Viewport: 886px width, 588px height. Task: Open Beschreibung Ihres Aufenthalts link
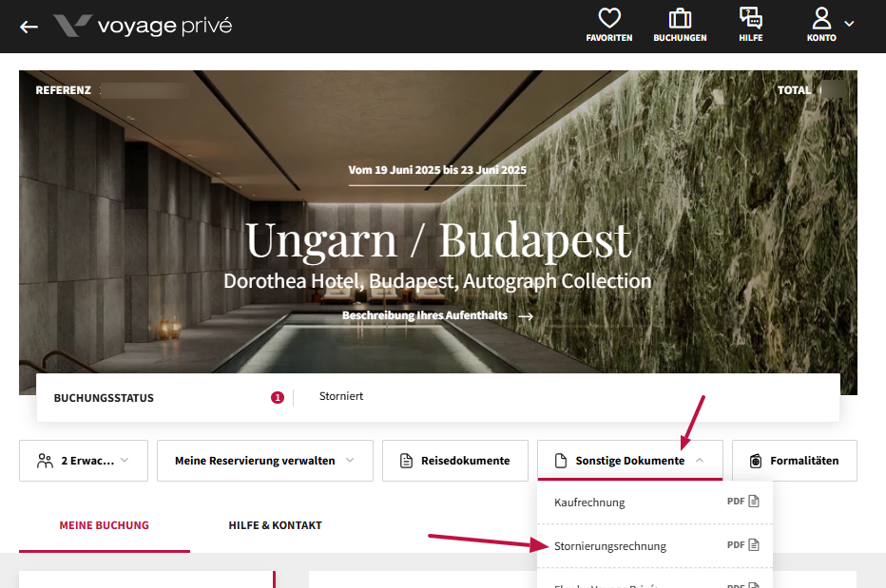pyautogui.click(x=437, y=315)
